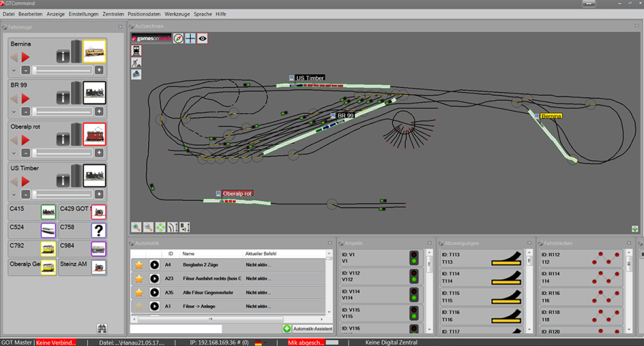Click the Oberalp rot speed slider

point(62,153)
